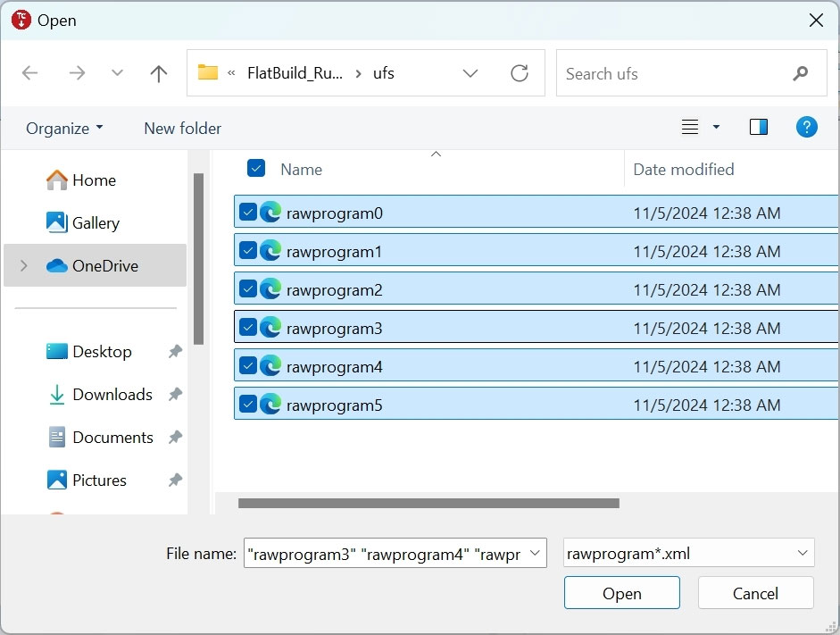
Task: Uncheck the rawprogram4 checkbox
Action: click(x=248, y=366)
